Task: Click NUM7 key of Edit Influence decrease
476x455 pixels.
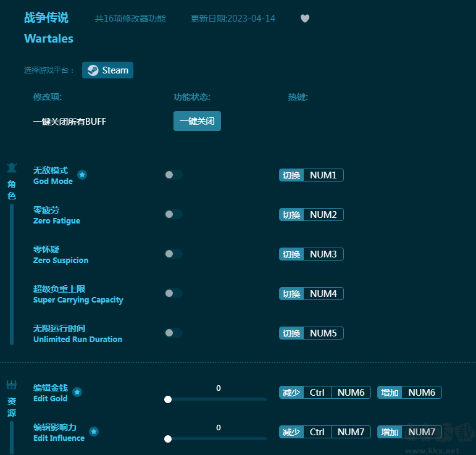Action: 351,432
